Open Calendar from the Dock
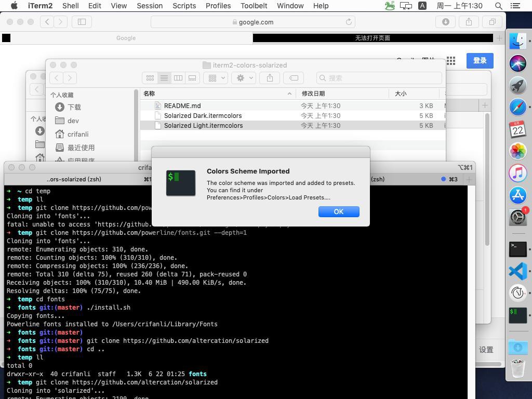532x399 pixels. tap(518, 129)
